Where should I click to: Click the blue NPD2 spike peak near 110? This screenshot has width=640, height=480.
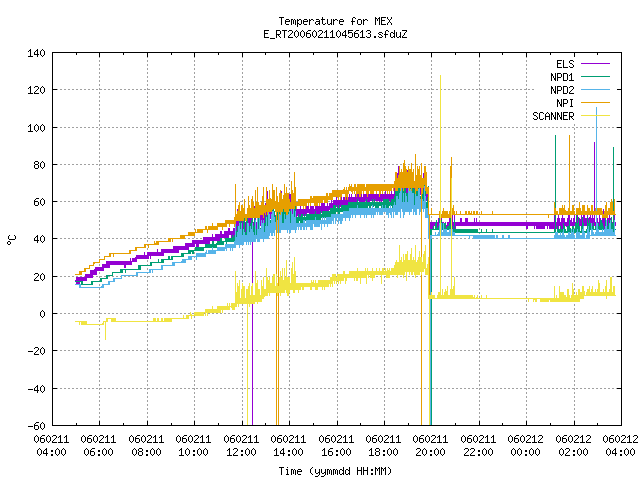click(x=597, y=109)
